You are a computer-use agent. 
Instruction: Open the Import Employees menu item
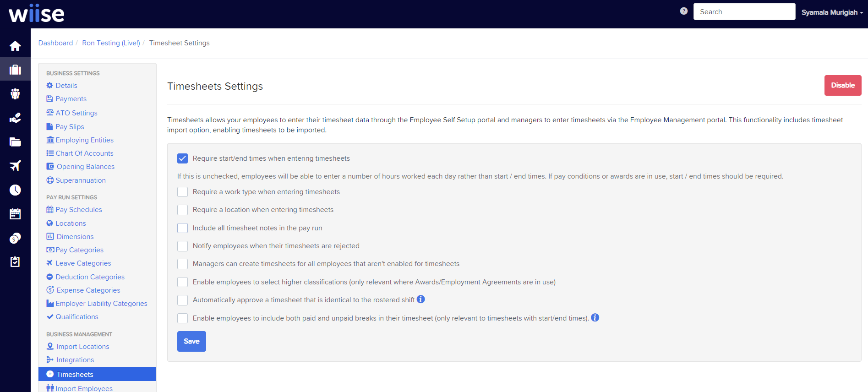(83, 388)
